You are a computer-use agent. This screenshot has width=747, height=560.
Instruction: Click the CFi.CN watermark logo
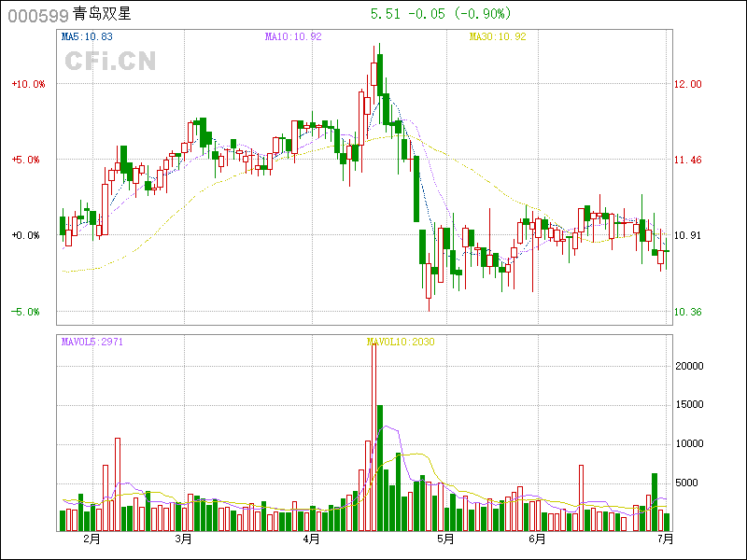110,61
